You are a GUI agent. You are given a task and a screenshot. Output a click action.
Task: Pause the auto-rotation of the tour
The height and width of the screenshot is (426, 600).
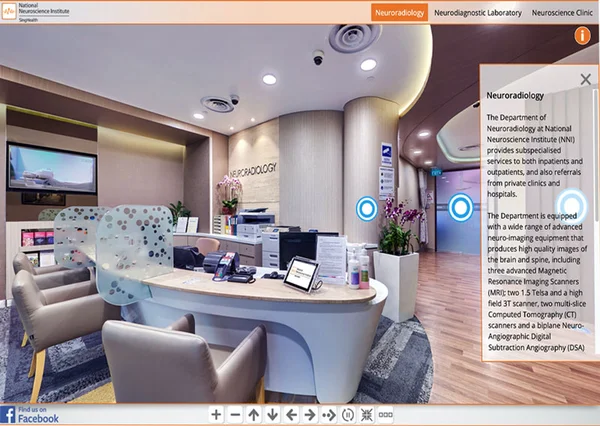(x=348, y=414)
